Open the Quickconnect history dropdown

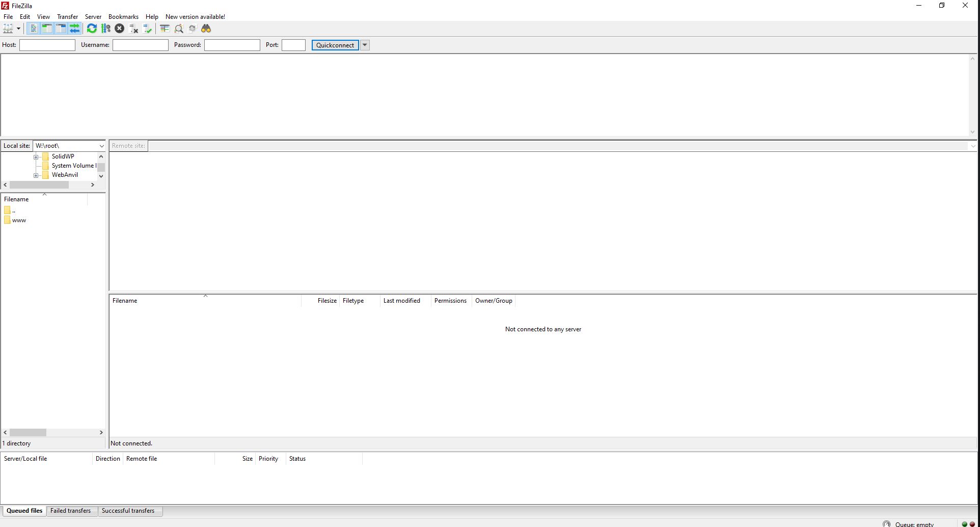coord(365,45)
